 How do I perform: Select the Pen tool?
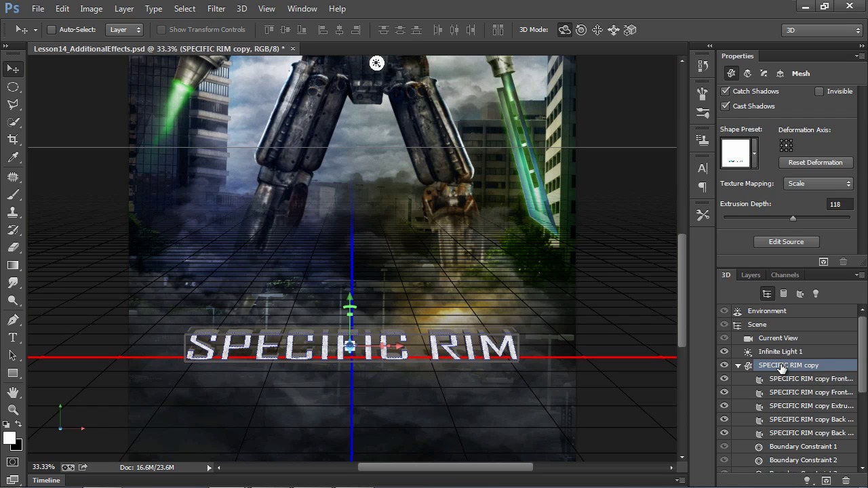13,319
